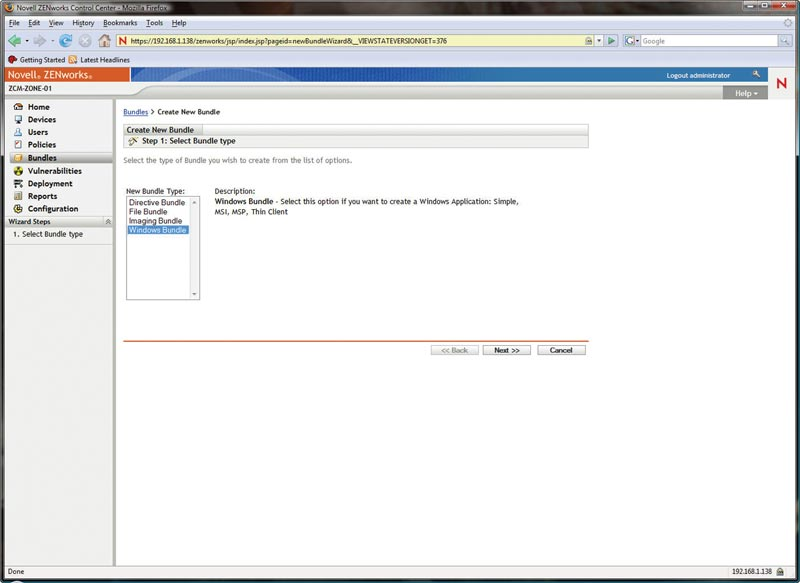Open the Help dropdown menu
Image resolution: width=800 pixels, height=583 pixels.
pos(745,93)
